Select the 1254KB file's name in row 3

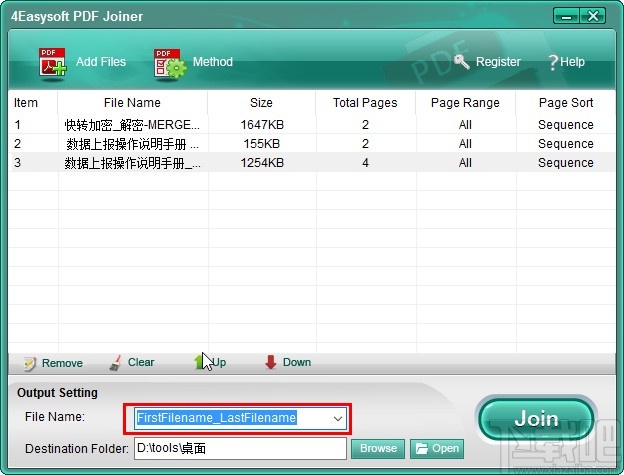[132, 163]
